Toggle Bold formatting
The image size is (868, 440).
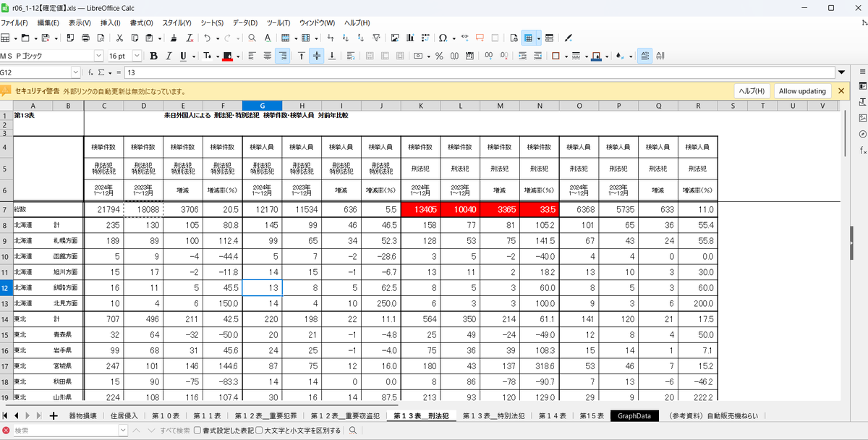pos(153,56)
